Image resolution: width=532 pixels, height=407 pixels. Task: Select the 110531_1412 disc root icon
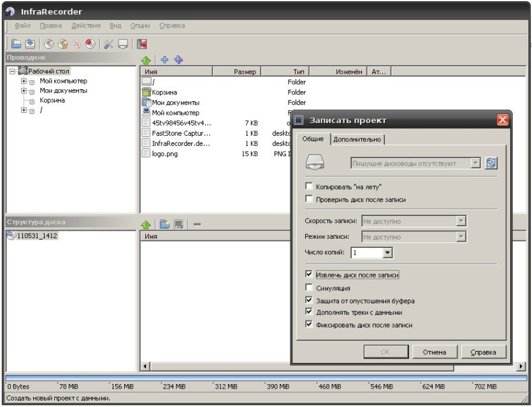(11, 236)
